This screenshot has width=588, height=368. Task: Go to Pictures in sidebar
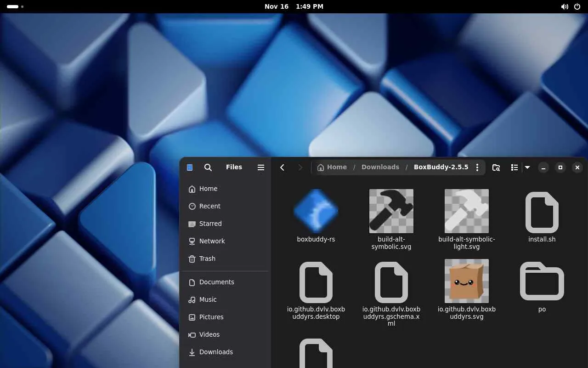224,317
